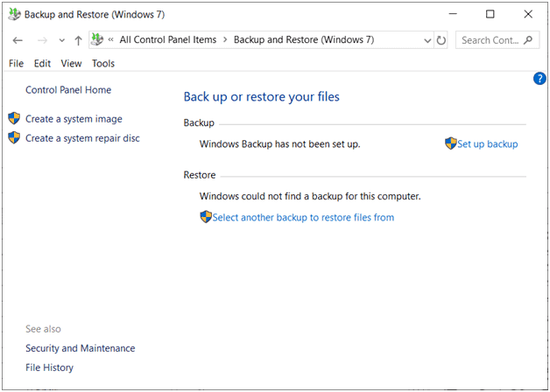The width and height of the screenshot is (550, 392).
Task: Open File History link
Action: coord(49,367)
